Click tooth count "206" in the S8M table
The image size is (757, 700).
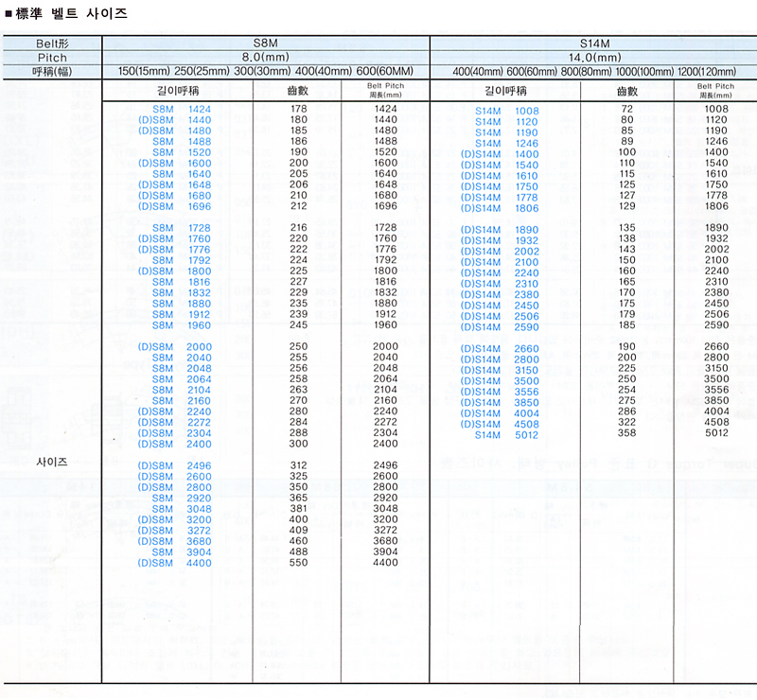pyautogui.click(x=299, y=184)
